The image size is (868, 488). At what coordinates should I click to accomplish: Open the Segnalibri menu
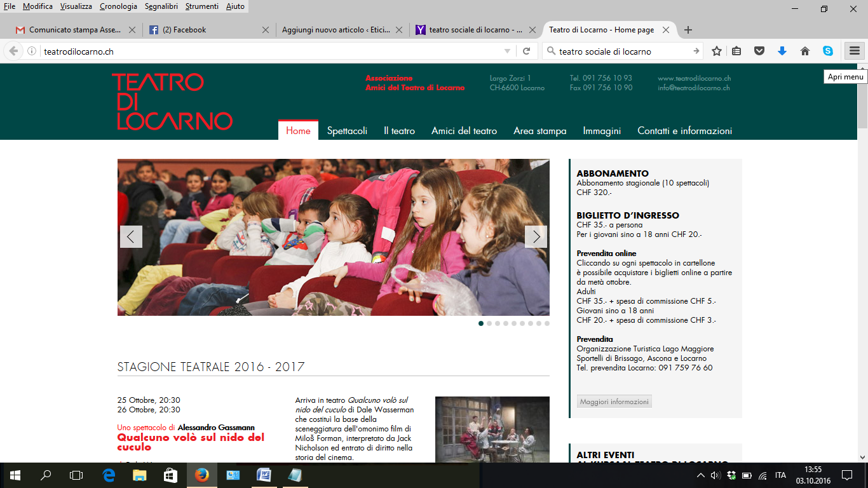click(x=161, y=6)
